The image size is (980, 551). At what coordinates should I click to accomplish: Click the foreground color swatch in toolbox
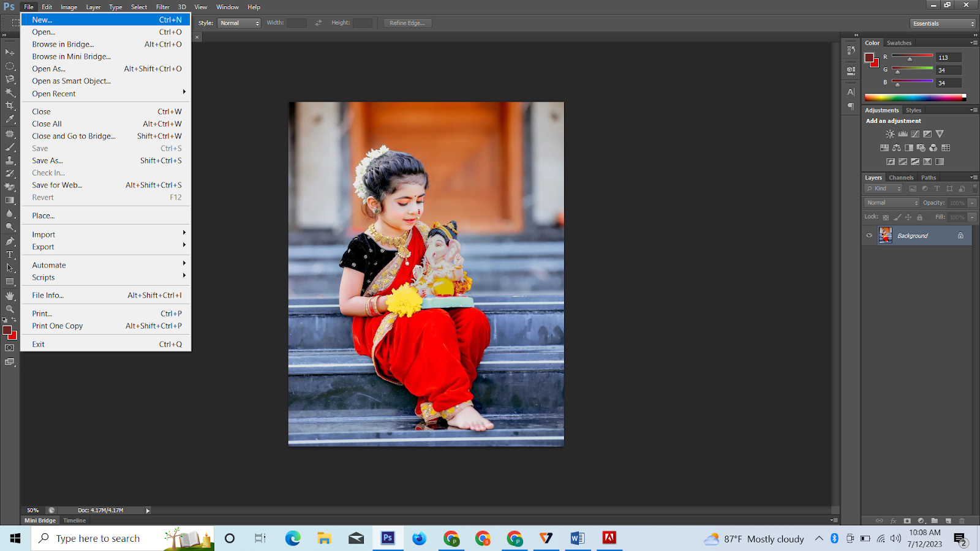7,331
